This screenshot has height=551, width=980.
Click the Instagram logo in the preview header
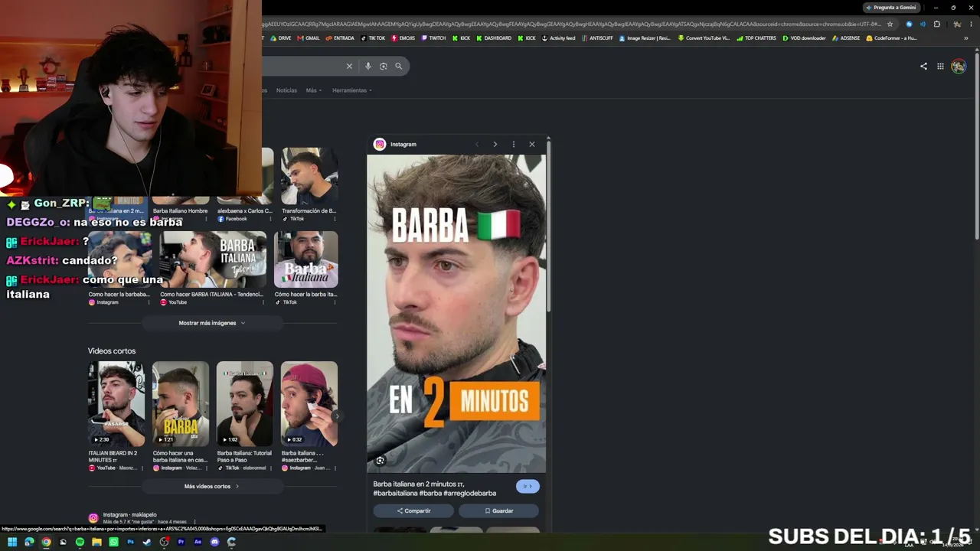[x=379, y=144]
